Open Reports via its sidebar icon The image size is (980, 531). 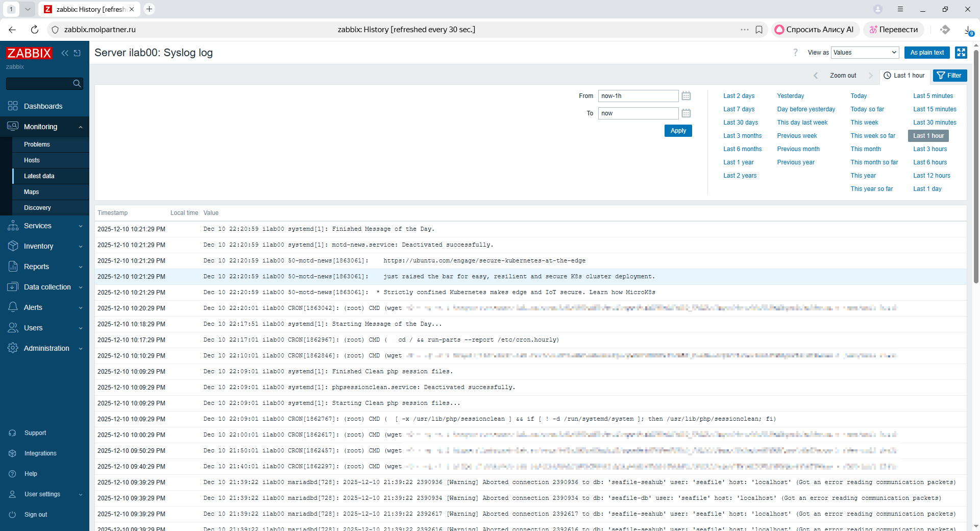[x=13, y=266]
